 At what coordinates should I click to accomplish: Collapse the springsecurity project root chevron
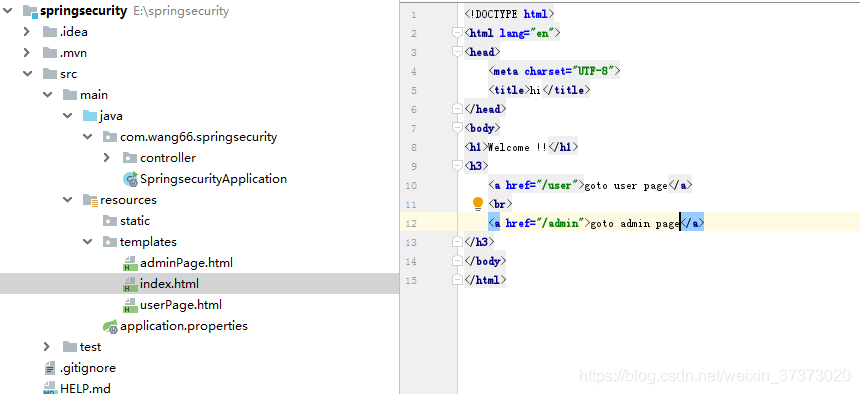coord(7,11)
